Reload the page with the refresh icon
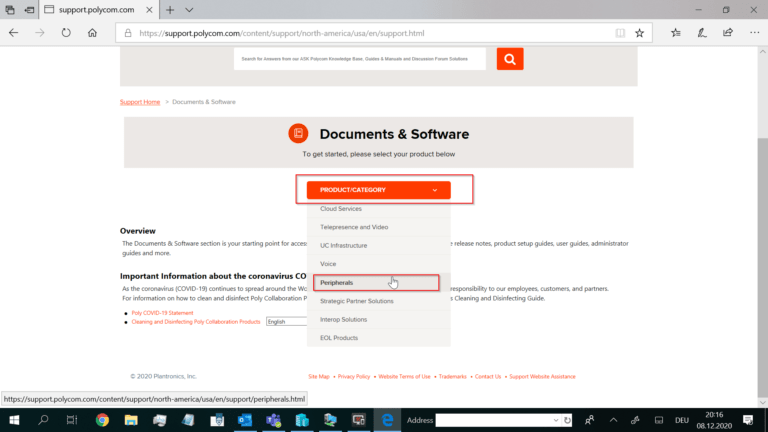Image resolution: width=768 pixels, height=432 pixels. tap(66, 33)
